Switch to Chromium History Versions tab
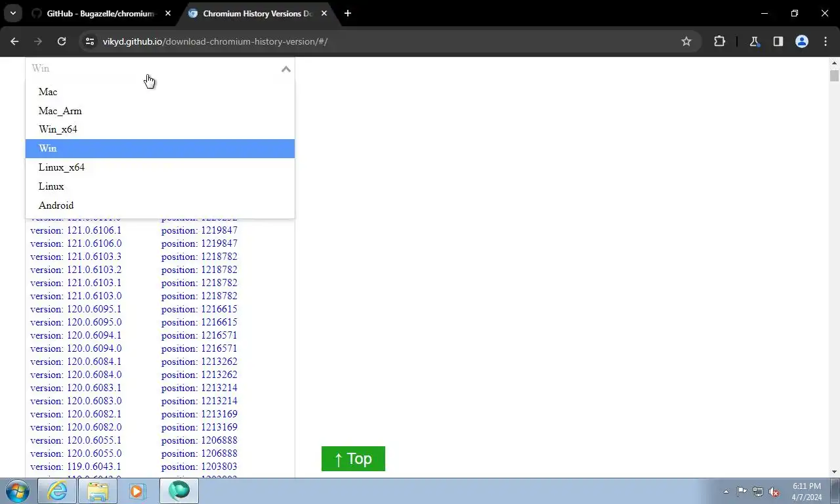840x504 pixels. (x=258, y=13)
